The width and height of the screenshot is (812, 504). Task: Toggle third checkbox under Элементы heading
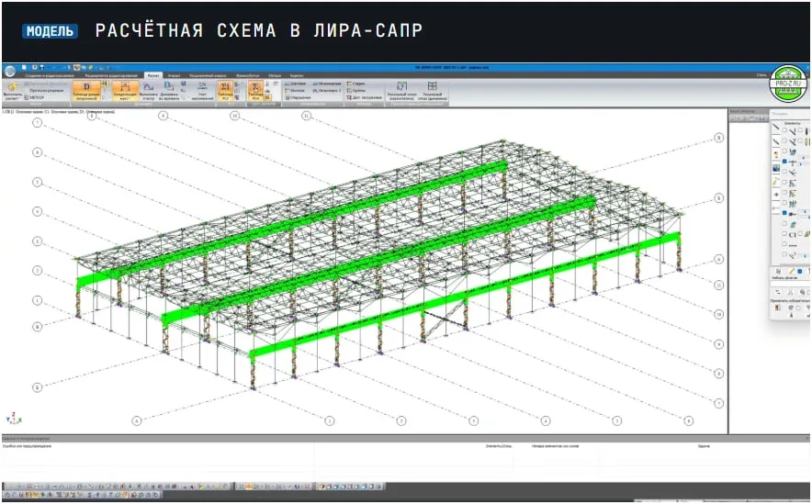click(x=784, y=151)
